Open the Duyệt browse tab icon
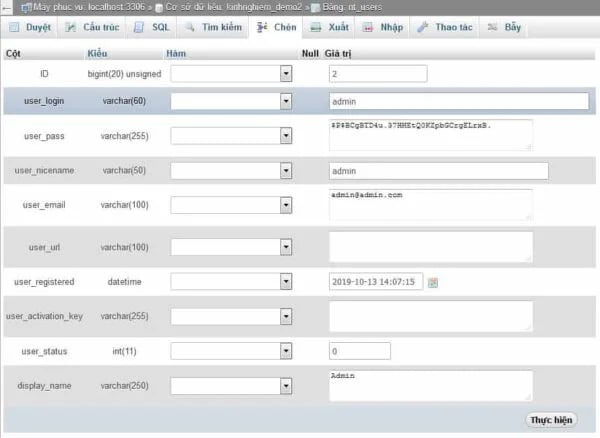The height and width of the screenshot is (438, 600). click(x=16, y=27)
